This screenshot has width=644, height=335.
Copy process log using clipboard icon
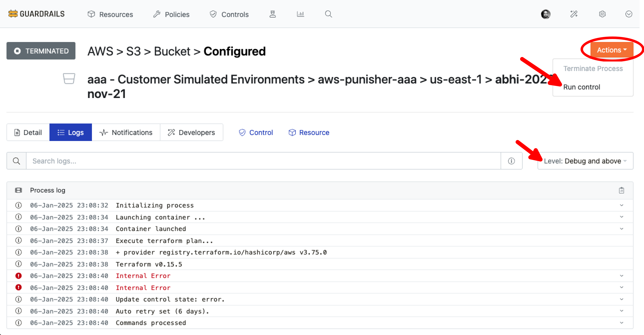click(x=621, y=190)
